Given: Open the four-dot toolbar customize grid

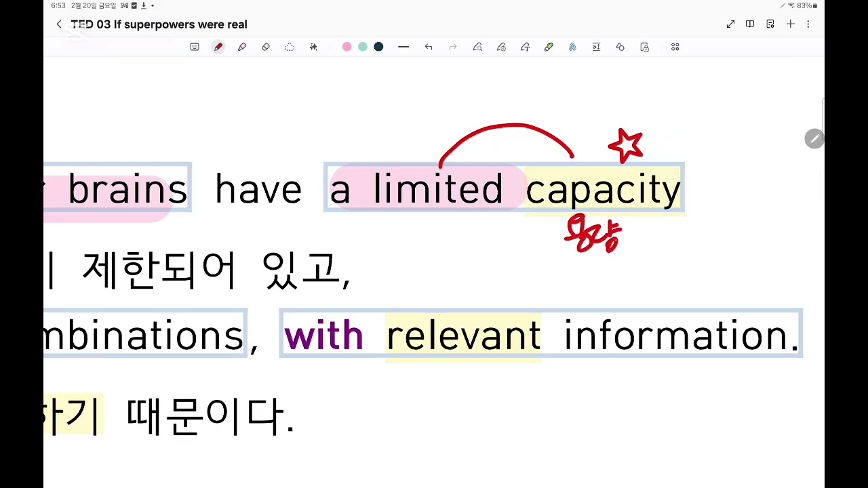Looking at the screenshot, I should pos(675,47).
